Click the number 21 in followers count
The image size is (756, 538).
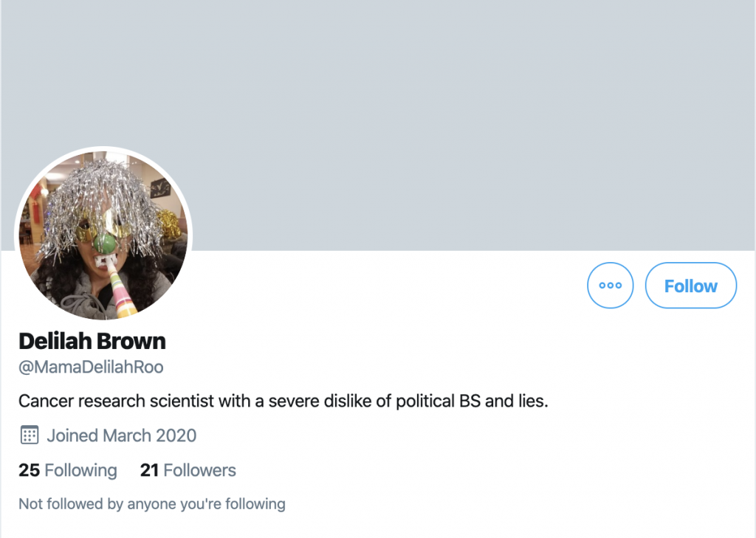click(150, 470)
